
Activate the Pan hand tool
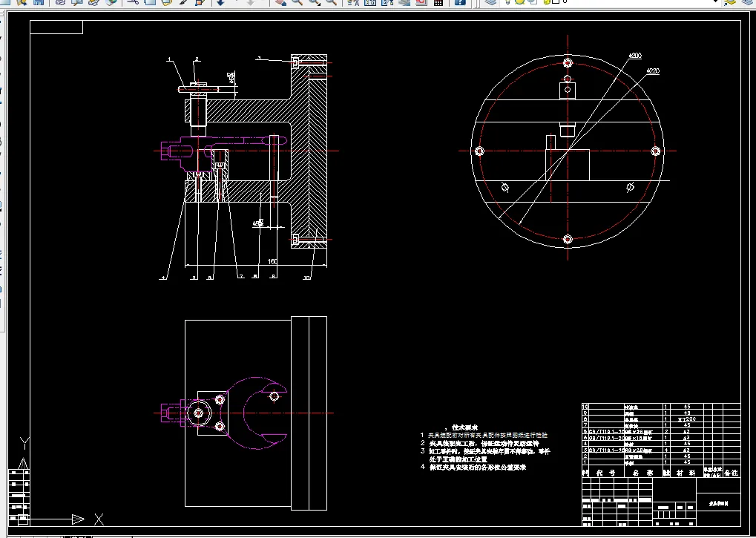point(280,2)
